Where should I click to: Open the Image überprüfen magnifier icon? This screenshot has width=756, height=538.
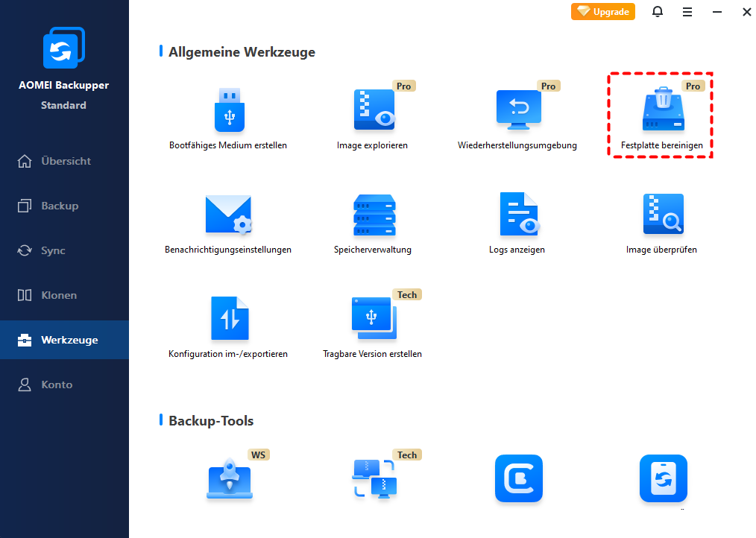[664, 214]
